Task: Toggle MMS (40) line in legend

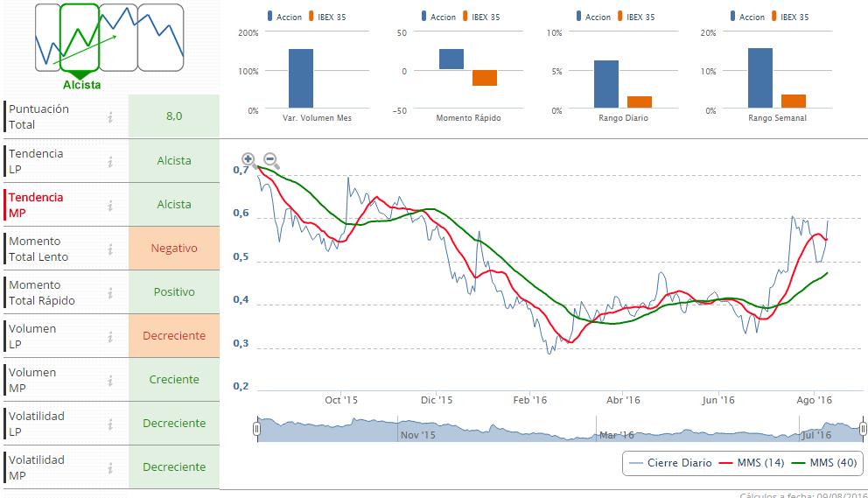Action: (x=823, y=463)
